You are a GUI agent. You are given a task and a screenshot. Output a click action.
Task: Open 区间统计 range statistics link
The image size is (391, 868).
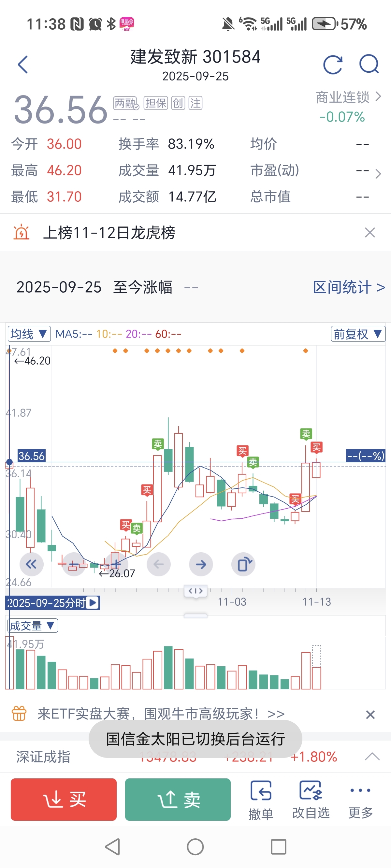349,287
